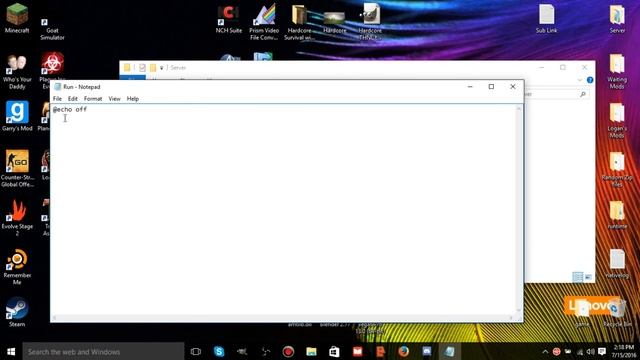Click the Properties icon in Server title bar
Screen dimensions: 640x360
[142, 68]
